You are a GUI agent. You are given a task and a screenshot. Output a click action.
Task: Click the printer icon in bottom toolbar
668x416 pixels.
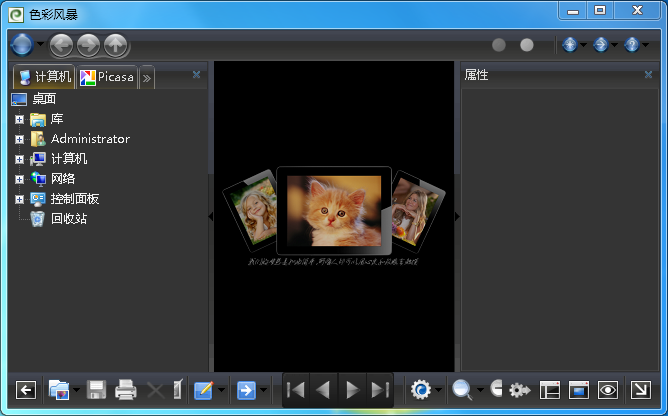coord(125,390)
